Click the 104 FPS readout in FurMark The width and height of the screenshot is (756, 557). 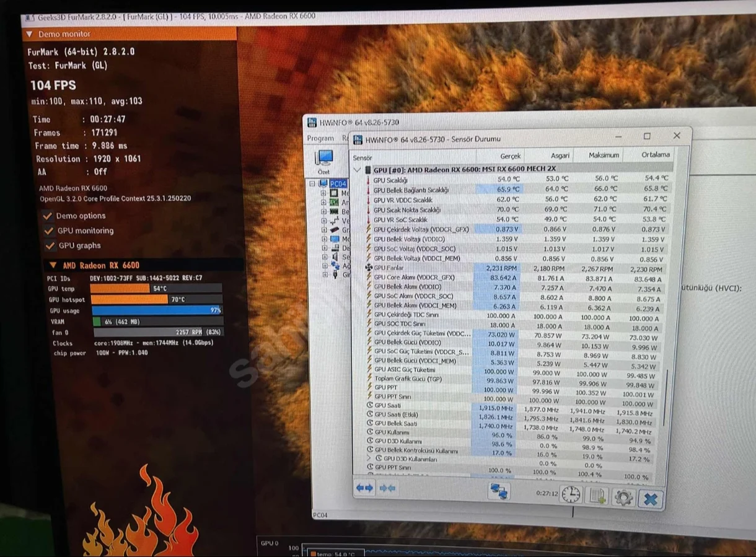[x=53, y=86]
